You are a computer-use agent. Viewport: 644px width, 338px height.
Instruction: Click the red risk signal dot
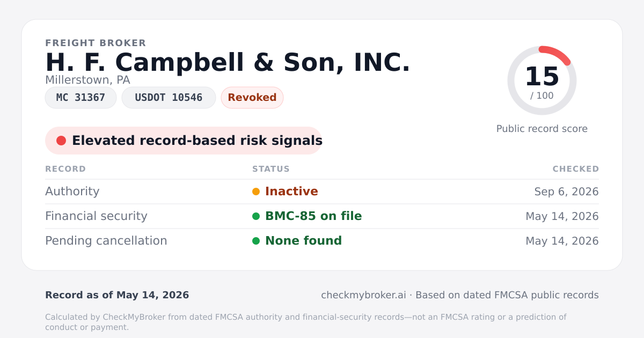[x=61, y=141]
